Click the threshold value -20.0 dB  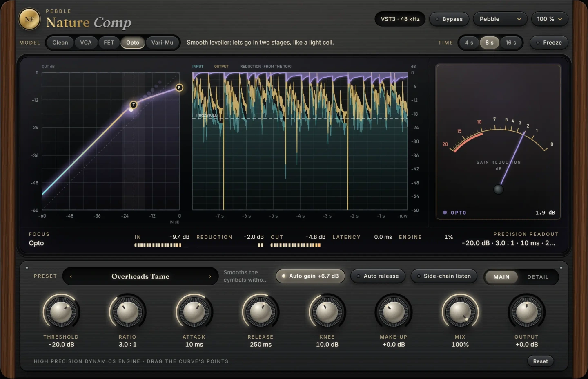click(x=61, y=345)
